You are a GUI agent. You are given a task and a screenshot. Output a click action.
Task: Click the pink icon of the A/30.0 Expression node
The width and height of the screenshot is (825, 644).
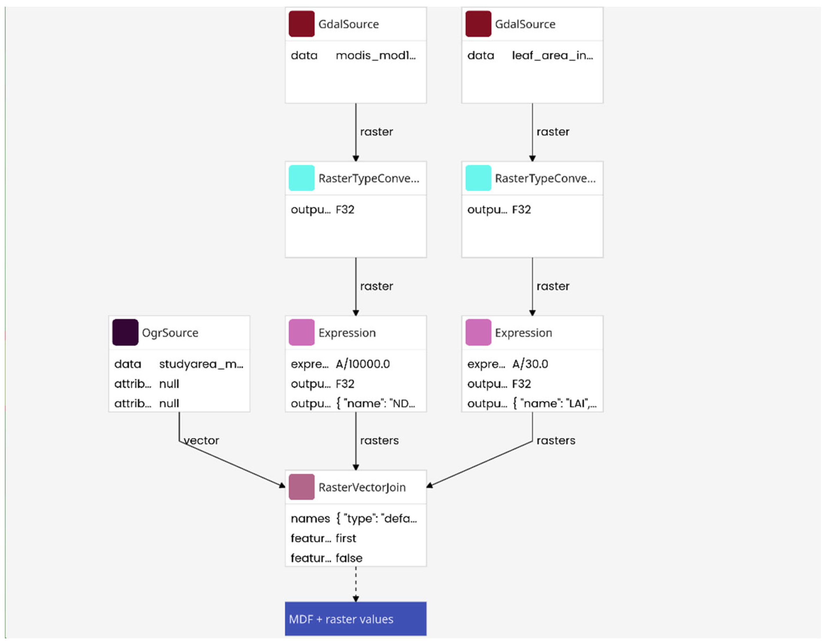pyautogui.click(x=478, y=332)
